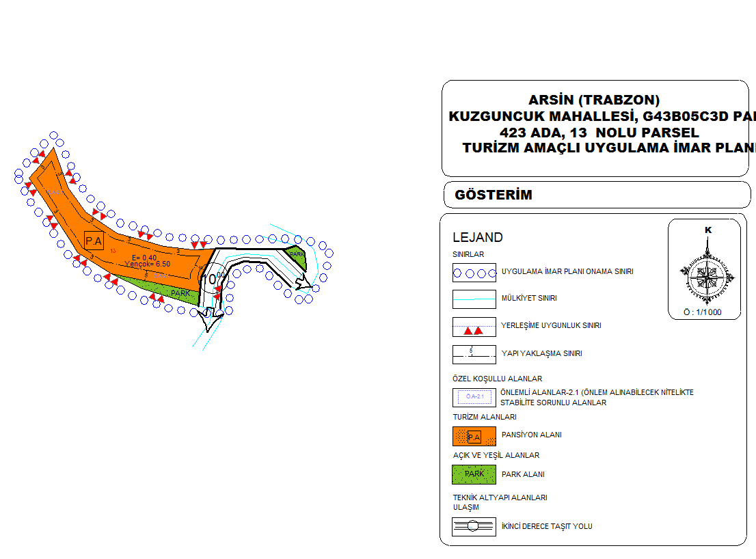
Task: Click the building setback line legend symbol
Action: [x=474, y=354]
